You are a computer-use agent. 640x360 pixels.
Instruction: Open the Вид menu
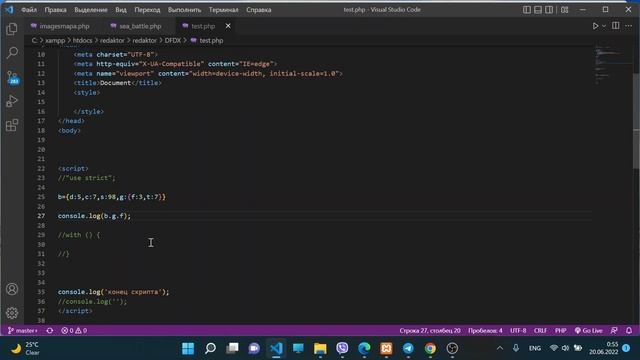(x=120, y=10)
